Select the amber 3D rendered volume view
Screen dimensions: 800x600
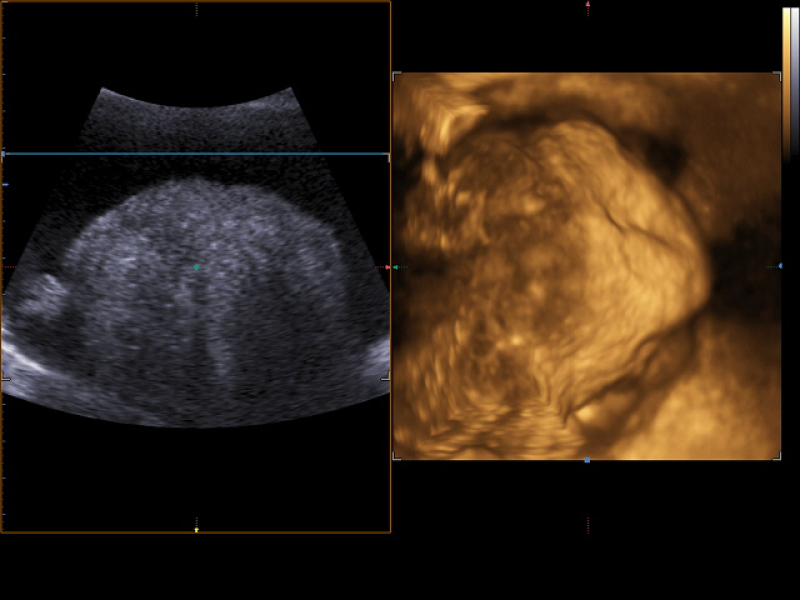coord(587,266)
